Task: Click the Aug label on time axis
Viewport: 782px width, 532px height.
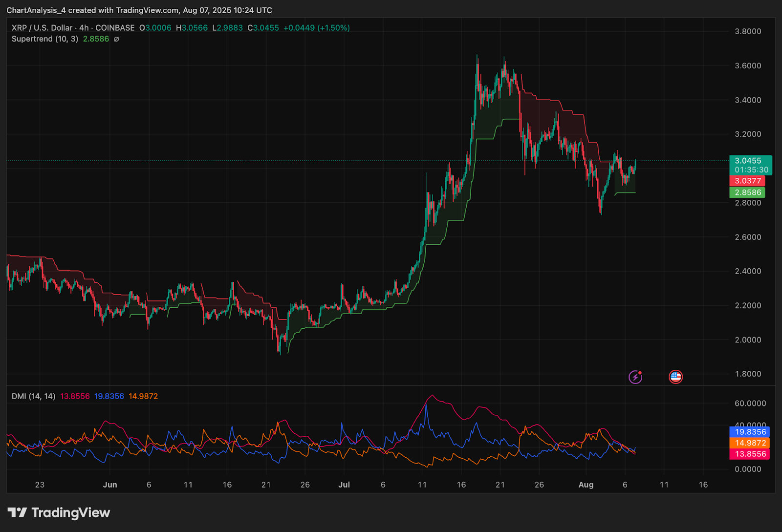Action: (586, 485)
